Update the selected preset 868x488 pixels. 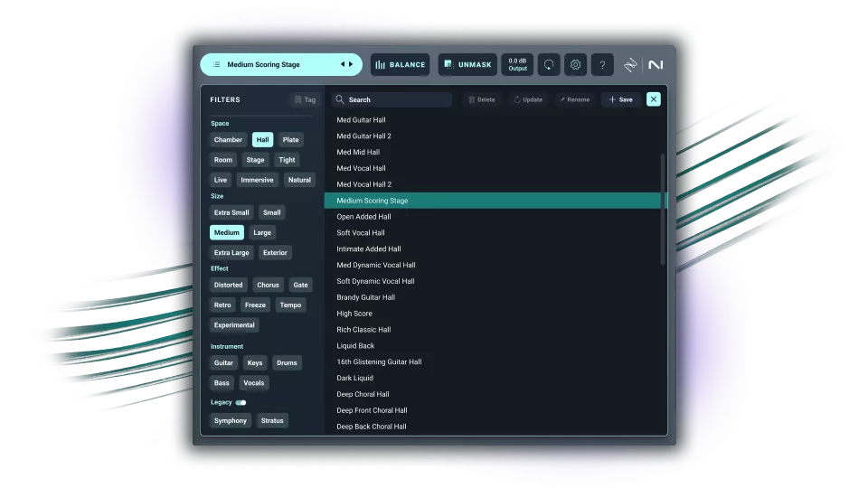[x=528, y=99]
